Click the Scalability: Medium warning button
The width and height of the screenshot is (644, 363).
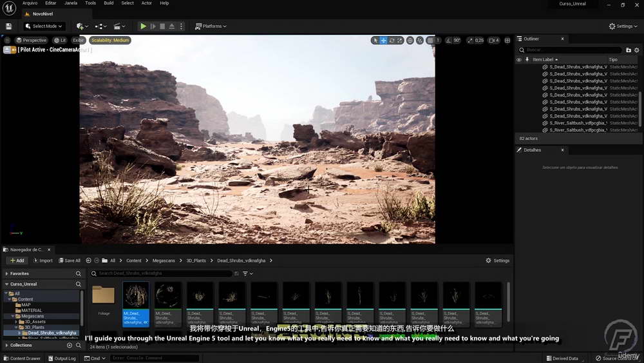coord(110,40)
